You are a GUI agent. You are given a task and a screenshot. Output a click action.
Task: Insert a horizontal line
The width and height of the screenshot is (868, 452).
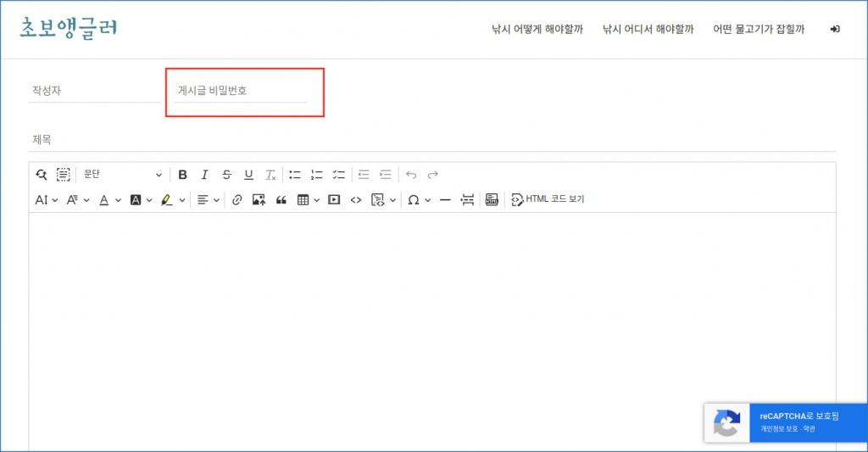(445, 200)
